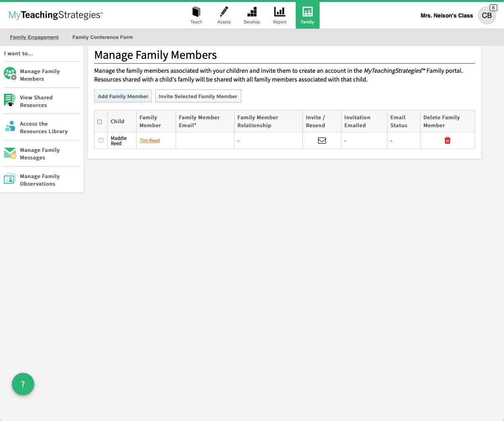Open Manage Family Observations sidebar icon

pos(10,179)
